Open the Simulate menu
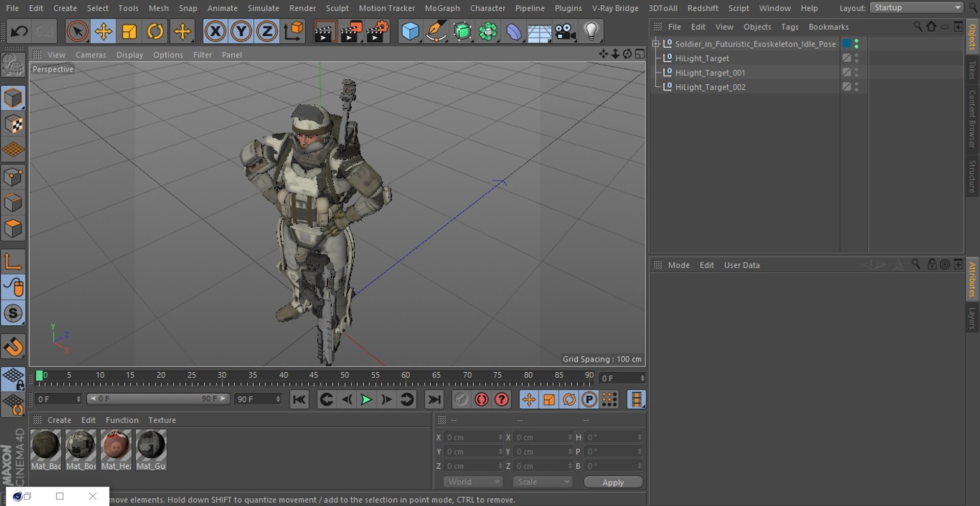This screenshot has width=980, height=506. coord(263,8)
